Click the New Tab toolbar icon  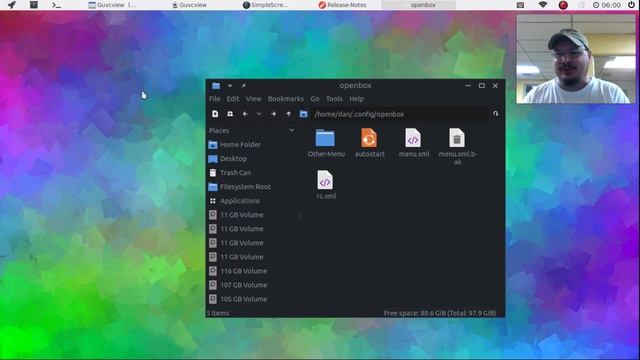pyautogui.click(x=215, y=114)
